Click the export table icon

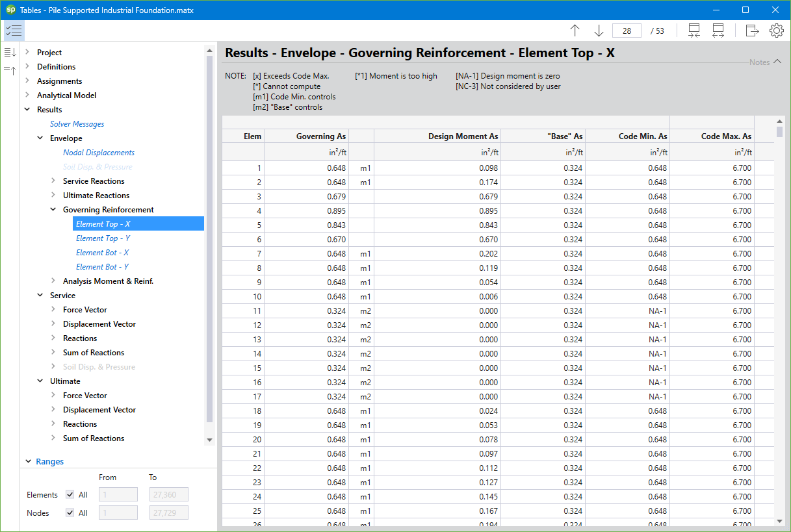[752, 31]
